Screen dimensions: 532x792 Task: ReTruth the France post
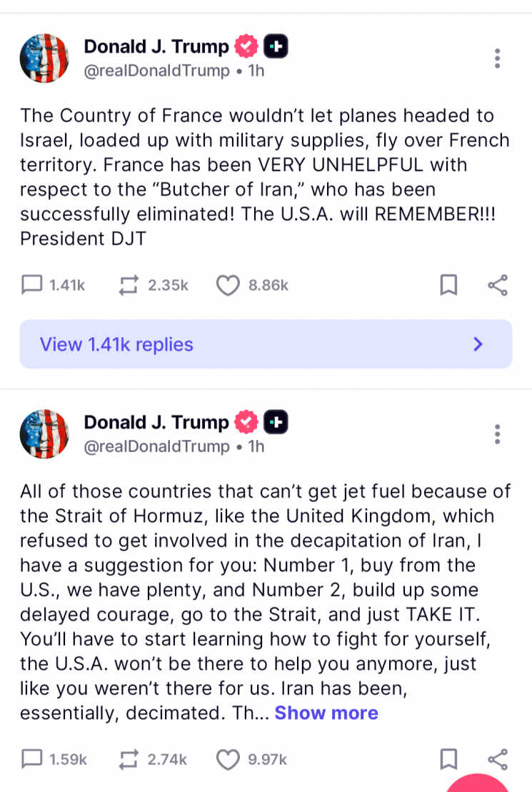[x=129, y=286]
